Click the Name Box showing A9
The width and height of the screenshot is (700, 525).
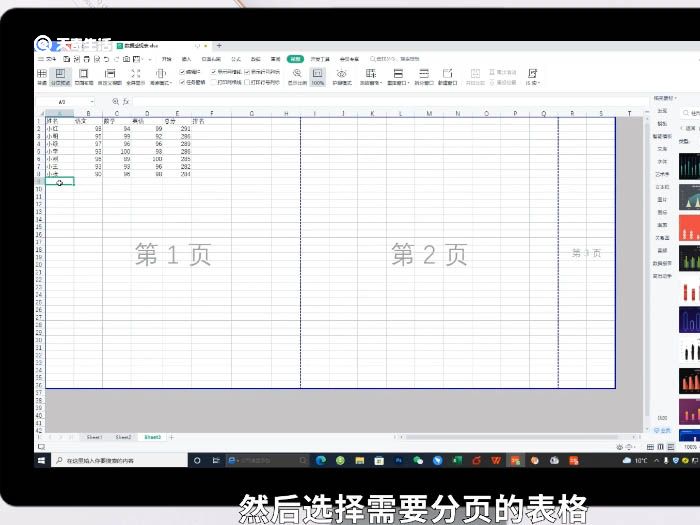pyautogui.click(x=62, y=102)
